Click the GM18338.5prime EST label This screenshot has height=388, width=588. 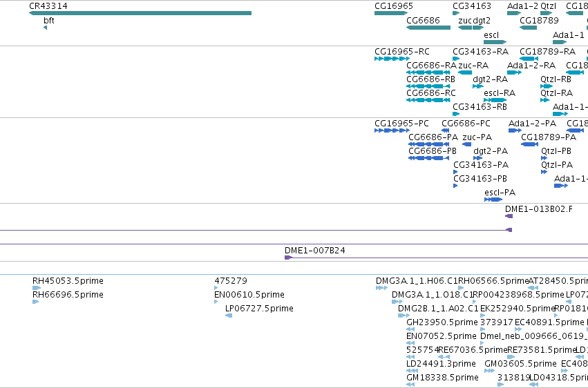(442, 378)
